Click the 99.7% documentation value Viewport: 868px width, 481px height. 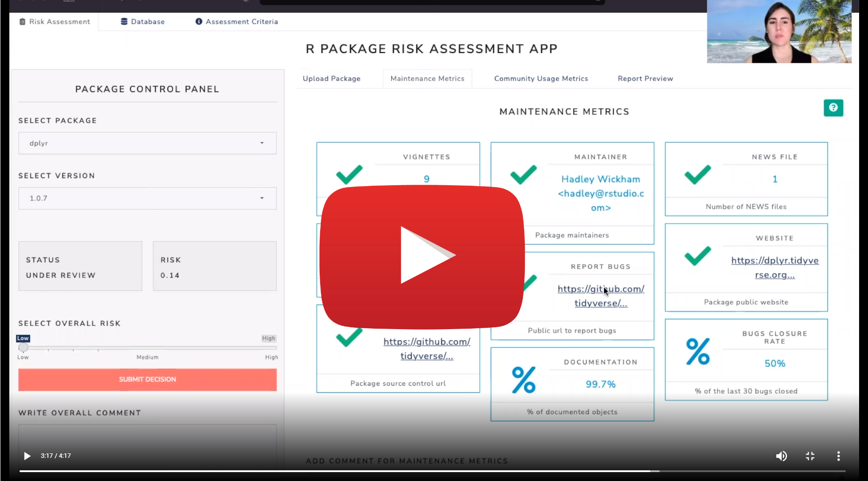point(600,384)
